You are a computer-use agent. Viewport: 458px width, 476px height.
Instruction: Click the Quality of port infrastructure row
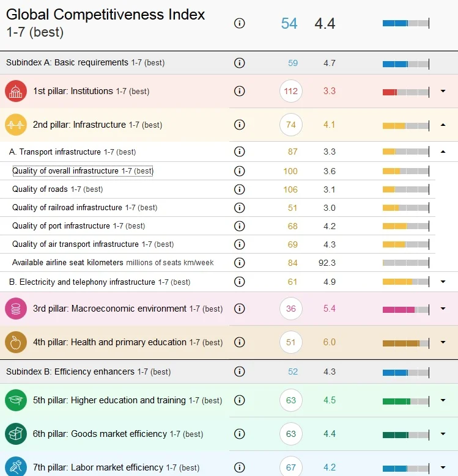[x=218, y=226]
